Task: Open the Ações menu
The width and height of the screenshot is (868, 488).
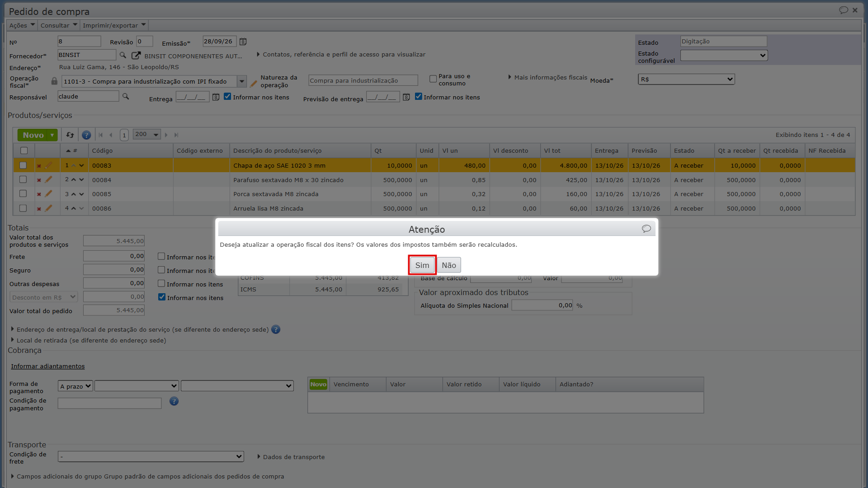Action: point(22,25)
